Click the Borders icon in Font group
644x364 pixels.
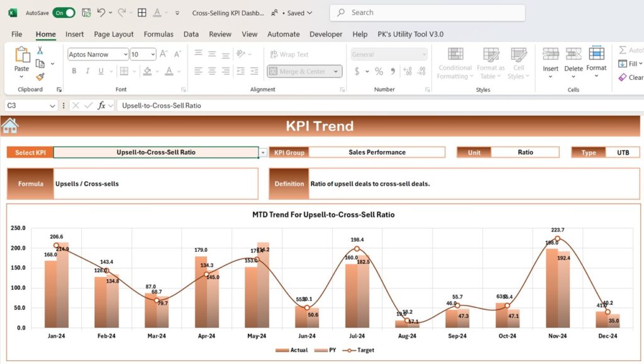[124, 71]
